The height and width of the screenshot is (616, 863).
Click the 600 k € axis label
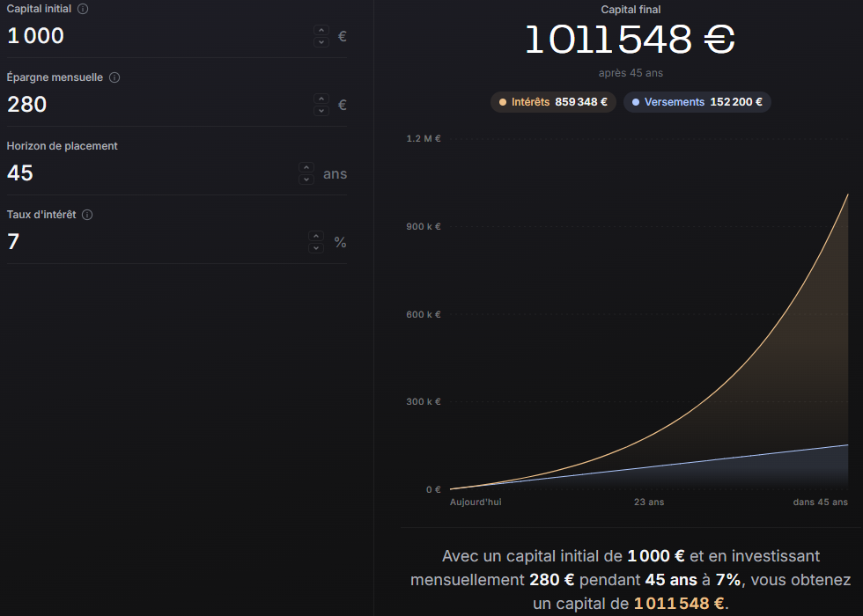(x=424, y=315)
